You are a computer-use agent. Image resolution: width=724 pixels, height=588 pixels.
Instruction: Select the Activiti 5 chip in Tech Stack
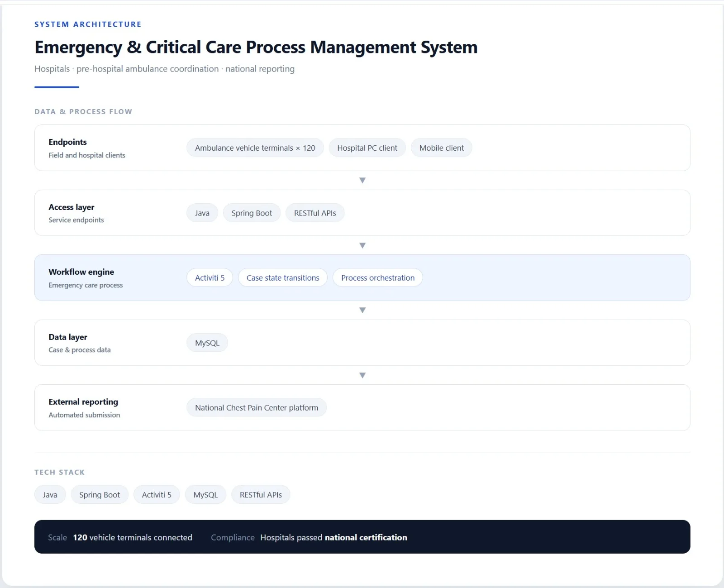click(157, 495)
